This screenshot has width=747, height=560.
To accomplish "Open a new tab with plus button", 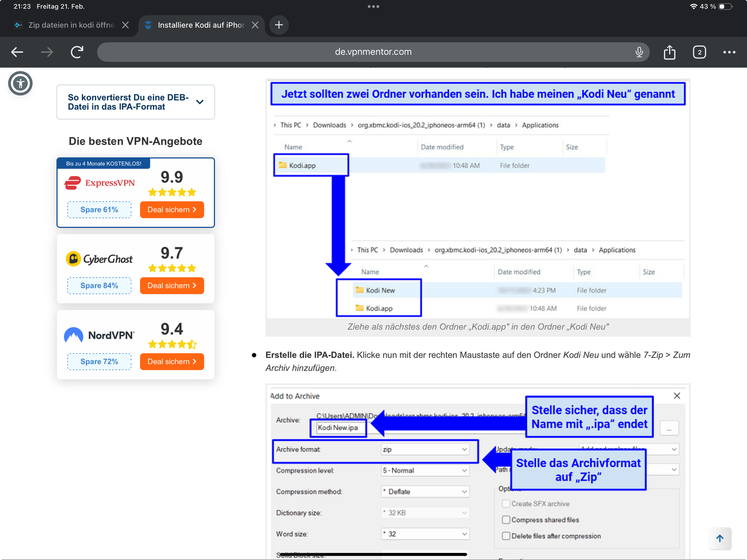I will [279, 25].
